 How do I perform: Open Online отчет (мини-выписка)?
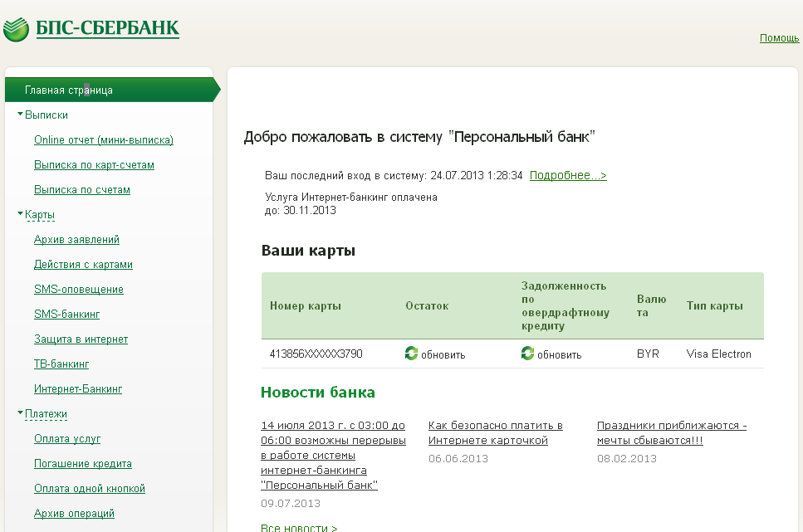(x=104, y=140)
